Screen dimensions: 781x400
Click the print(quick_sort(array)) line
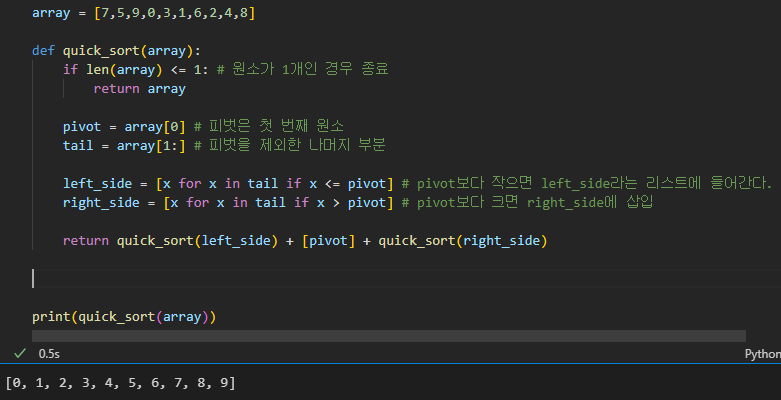(124, 317)
